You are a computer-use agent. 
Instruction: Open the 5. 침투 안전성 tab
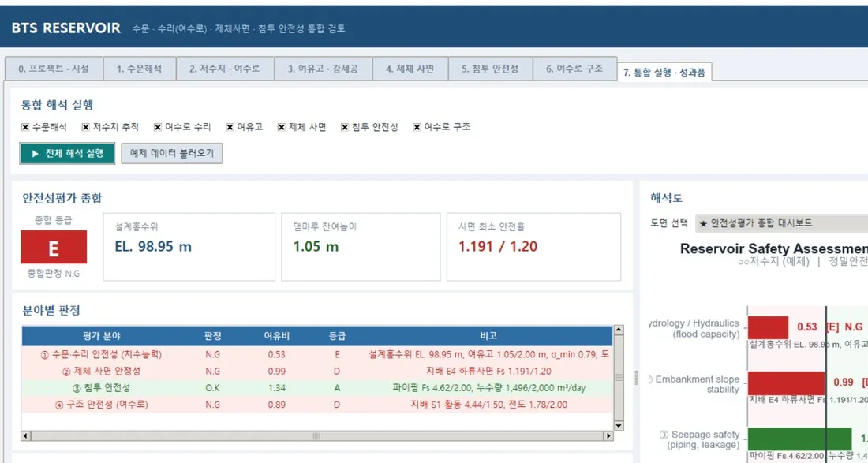pyautogui.click(x=491, y=69)
